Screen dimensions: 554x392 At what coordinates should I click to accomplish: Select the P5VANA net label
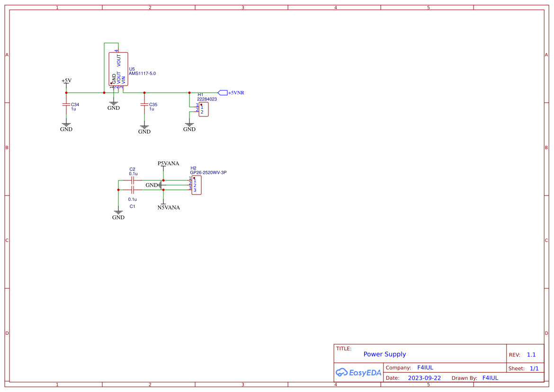[169, 163]
